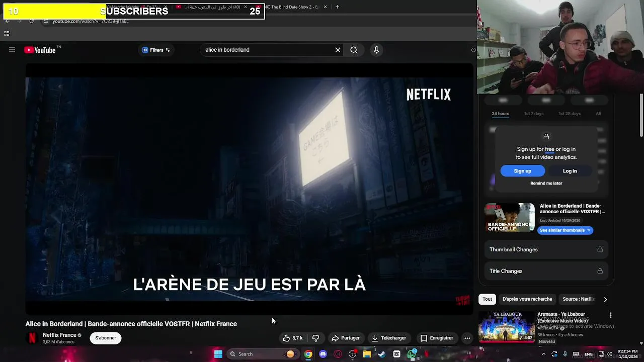
Task: Click the clock icon beside the mic button
Action: tap(473, 50)
